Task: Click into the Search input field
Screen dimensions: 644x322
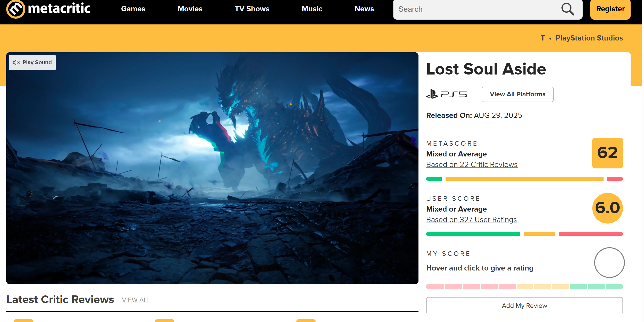Action: point(475,9)
